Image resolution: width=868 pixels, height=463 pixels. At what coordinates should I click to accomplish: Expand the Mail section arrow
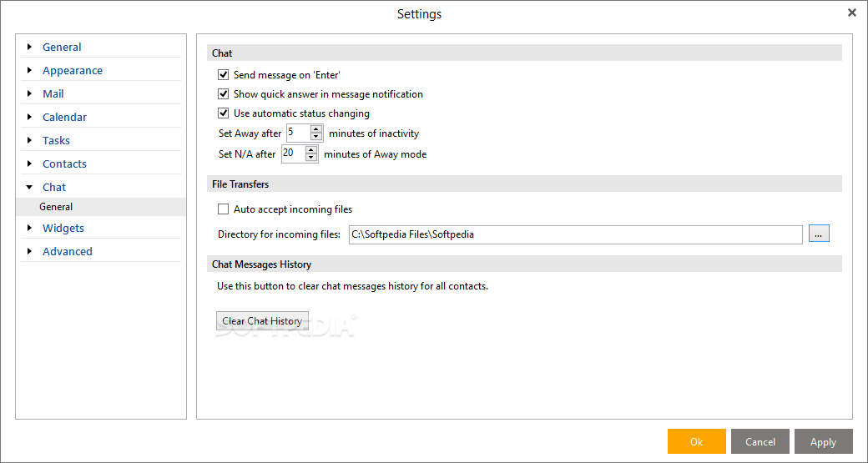[29, 93]
